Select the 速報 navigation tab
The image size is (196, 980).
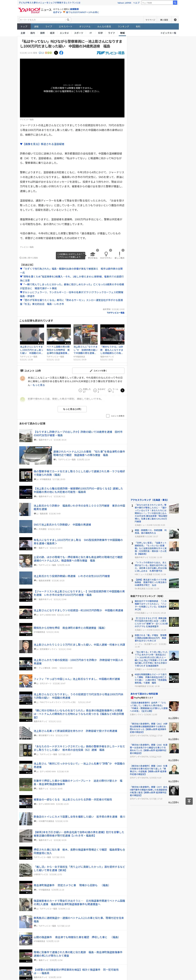(36, 27)
